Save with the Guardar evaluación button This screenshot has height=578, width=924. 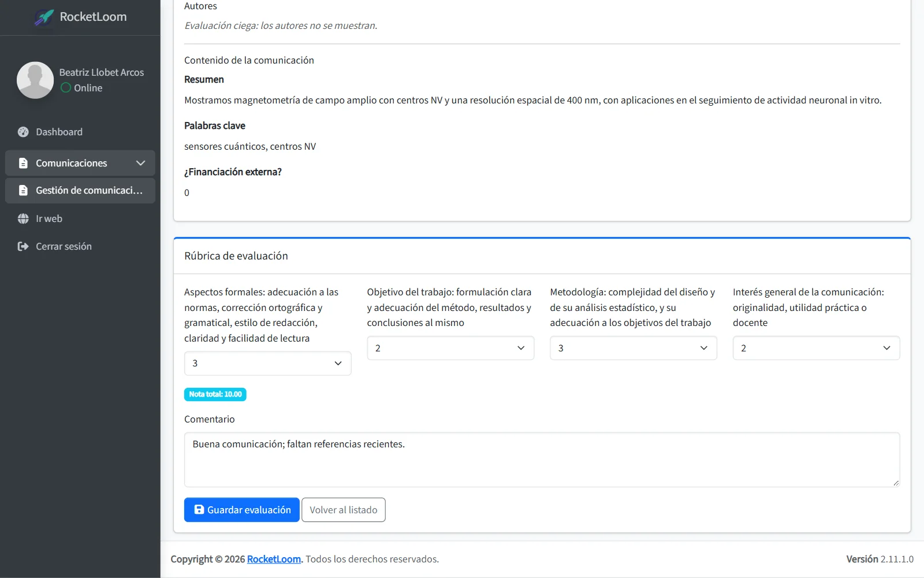point(241,510)
